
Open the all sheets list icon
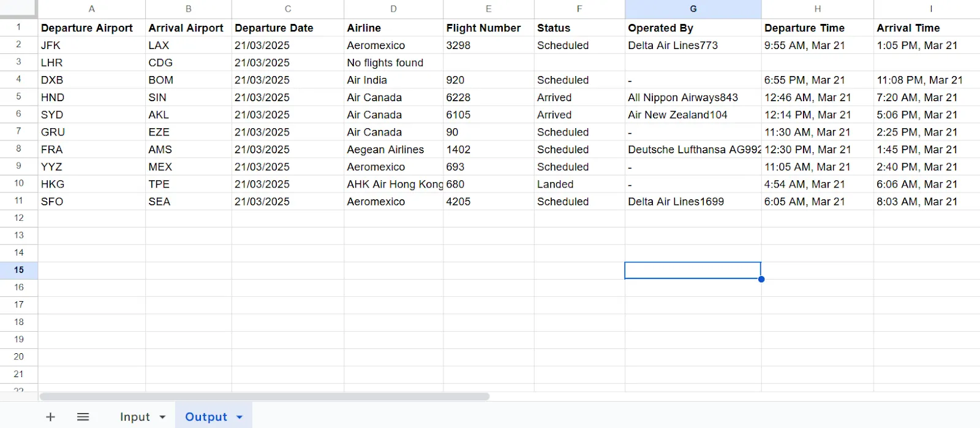[x=83, y=417]
